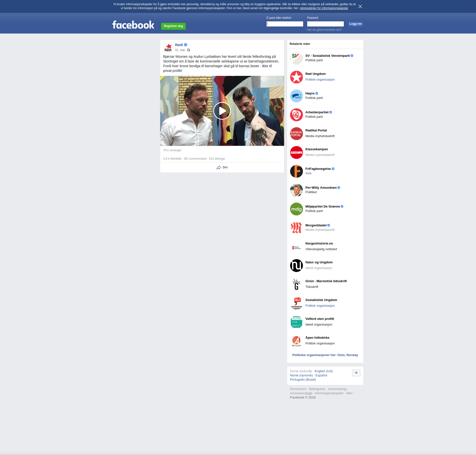The width and height of the screenshot is (476, 455).
Task: Open FriFagbevegelse page icon
Action: [296, 171]
